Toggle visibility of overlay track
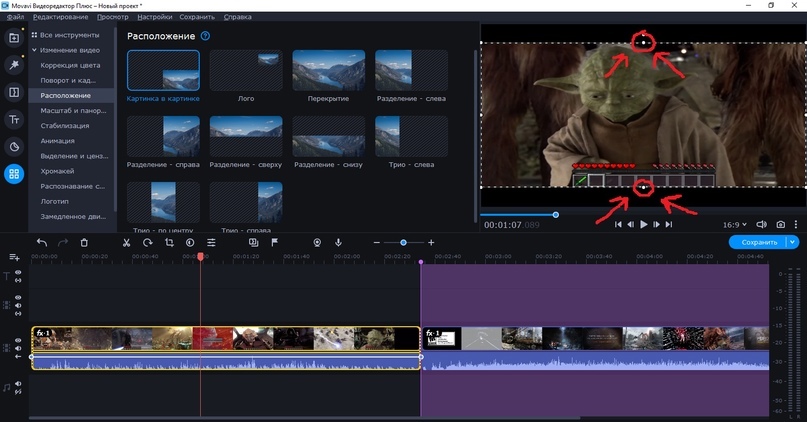This screenshot has height=422, width=807. pyautogui.click(x=18, y=298)
